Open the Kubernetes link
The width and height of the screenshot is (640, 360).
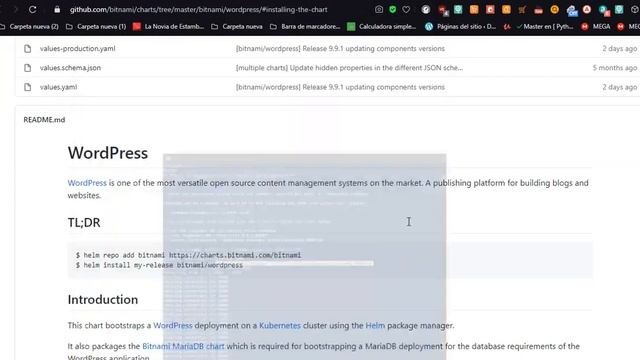pos(280,325)
